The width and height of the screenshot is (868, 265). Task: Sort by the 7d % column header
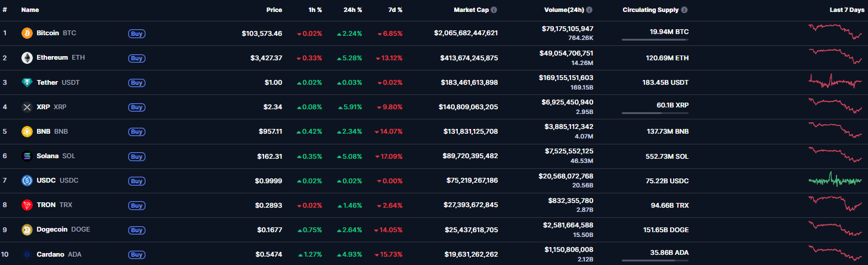click(x=394, y=10)
